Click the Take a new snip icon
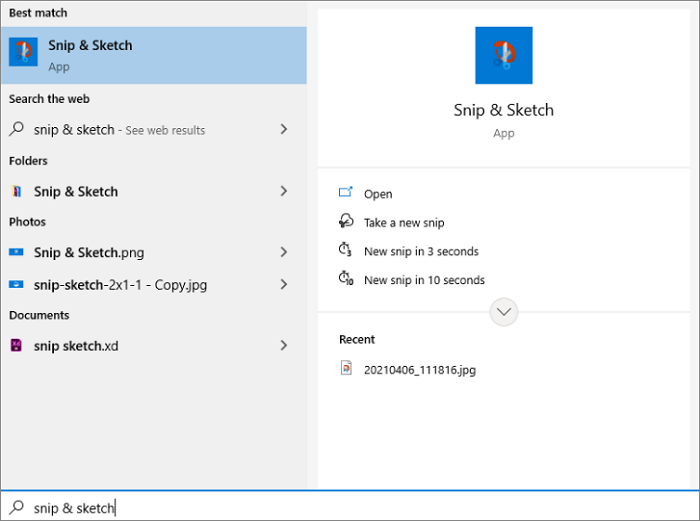This screenshot has width=700, height=521. pos(346,222)
